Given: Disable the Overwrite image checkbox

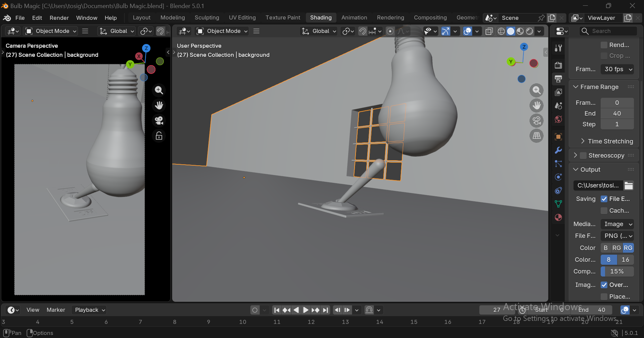Looking at the screenshot, I should point(604,285).
